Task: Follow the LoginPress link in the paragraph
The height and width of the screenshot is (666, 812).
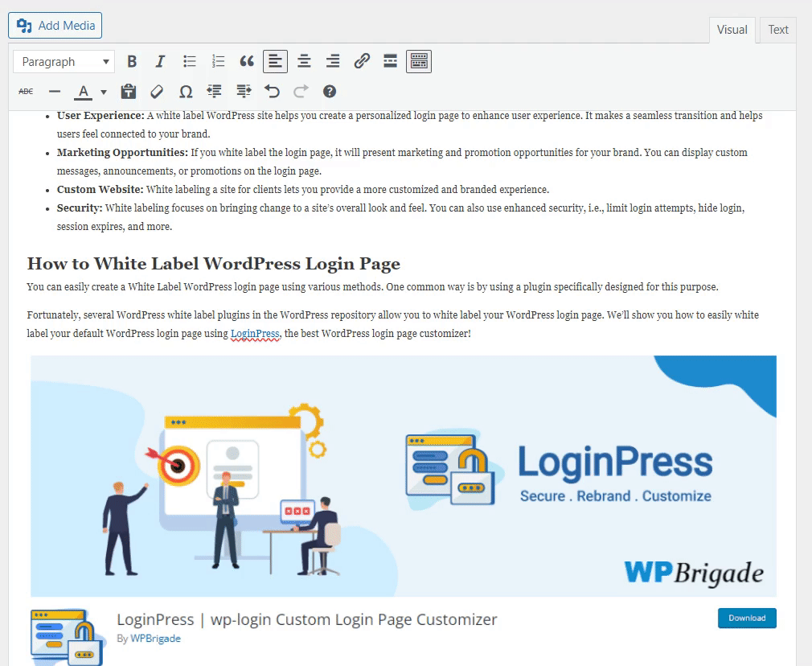Action: (x=255, y=334)
